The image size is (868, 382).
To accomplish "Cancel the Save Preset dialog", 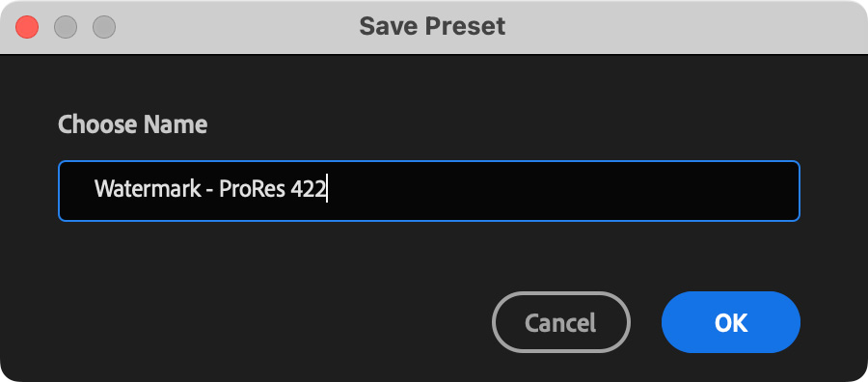I will 560,322.
